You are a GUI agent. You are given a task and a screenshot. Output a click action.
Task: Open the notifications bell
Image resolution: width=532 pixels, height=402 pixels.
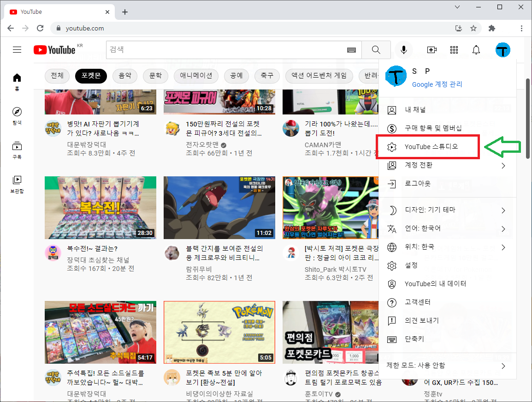[476, 50]
